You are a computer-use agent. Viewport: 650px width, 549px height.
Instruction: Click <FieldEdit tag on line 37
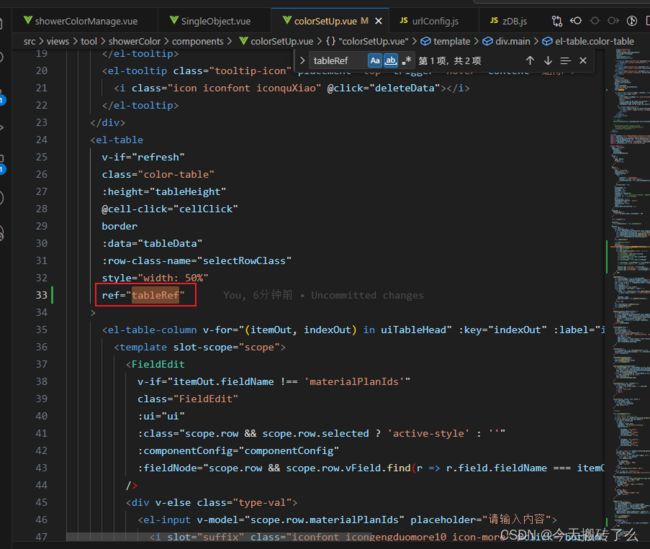155,364
